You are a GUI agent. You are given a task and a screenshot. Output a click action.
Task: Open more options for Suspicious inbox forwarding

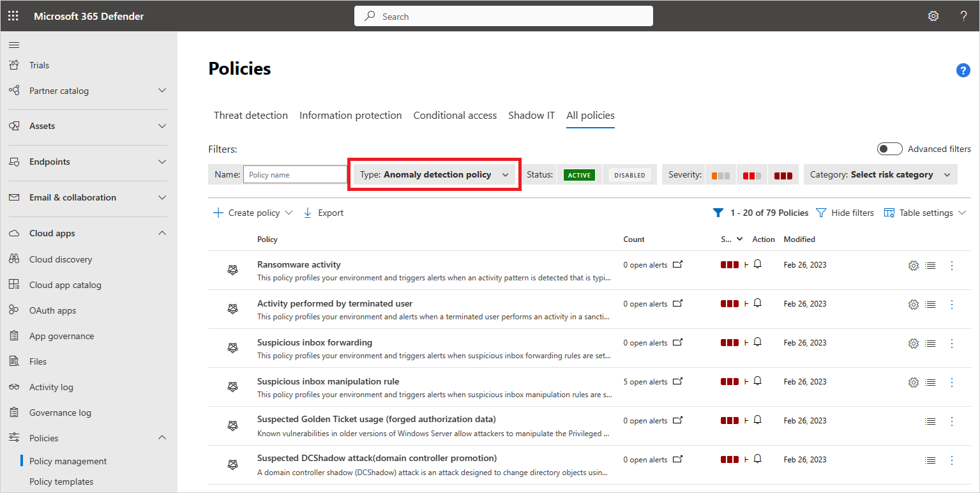952,343
